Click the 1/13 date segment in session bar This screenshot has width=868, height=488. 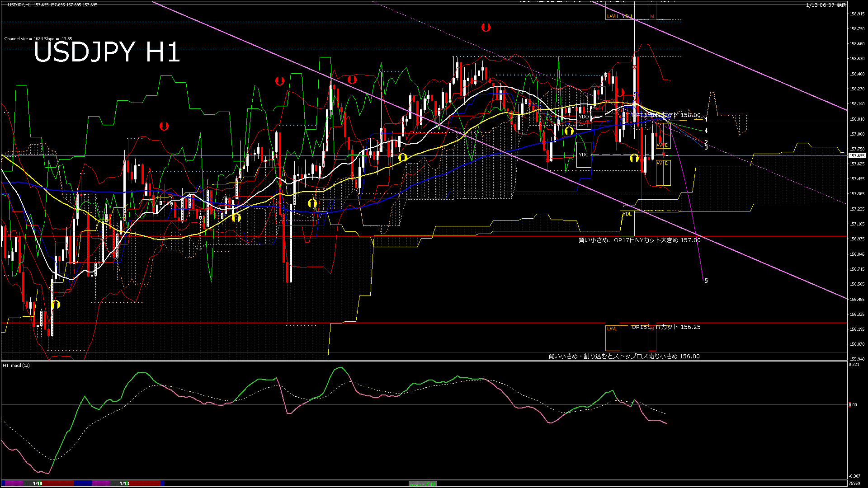pyautogui.click(x=124, y=483)
